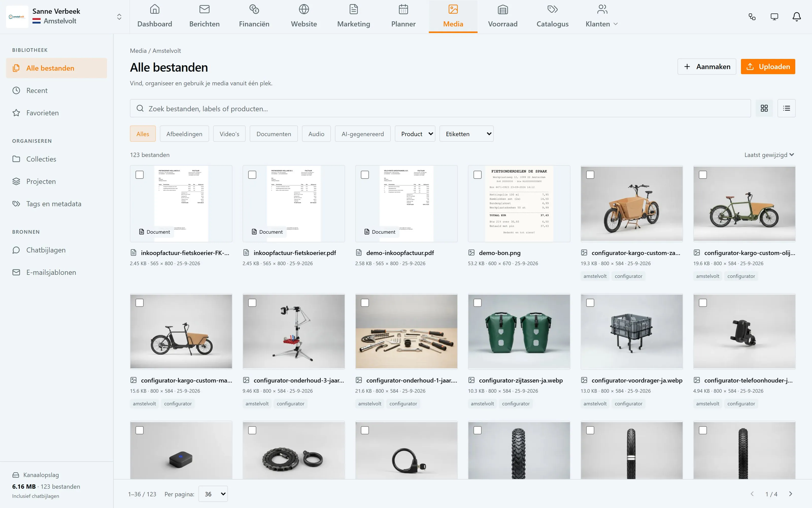Click file type icon beside demo-bon.png
The height and width of the screenshot is (508, 812).
tap(471, 253)
